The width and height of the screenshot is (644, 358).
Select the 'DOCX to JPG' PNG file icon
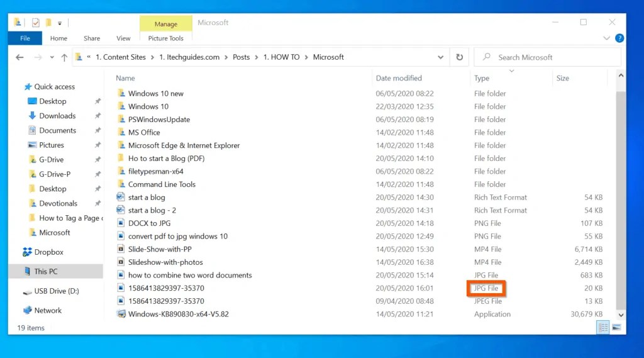point(121,223)
